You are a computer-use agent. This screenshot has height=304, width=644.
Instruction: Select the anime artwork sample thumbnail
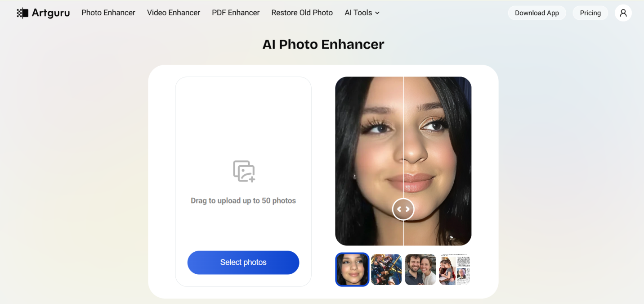386,269
